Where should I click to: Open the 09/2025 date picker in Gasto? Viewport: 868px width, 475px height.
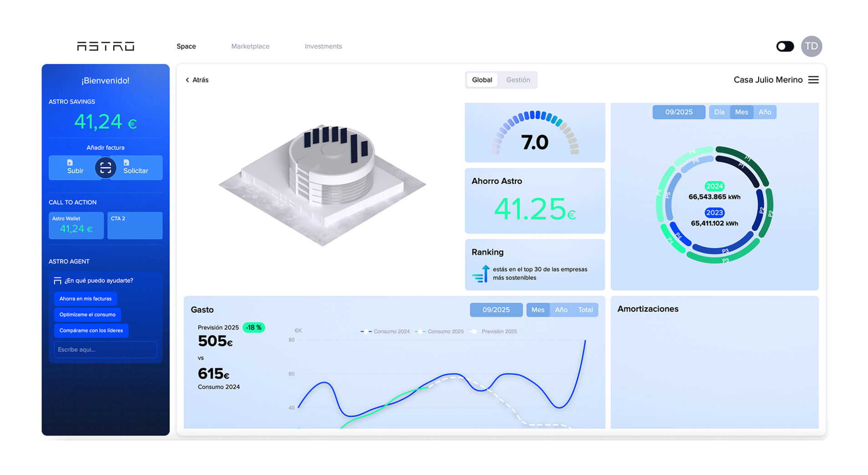(x=496, y=310)
